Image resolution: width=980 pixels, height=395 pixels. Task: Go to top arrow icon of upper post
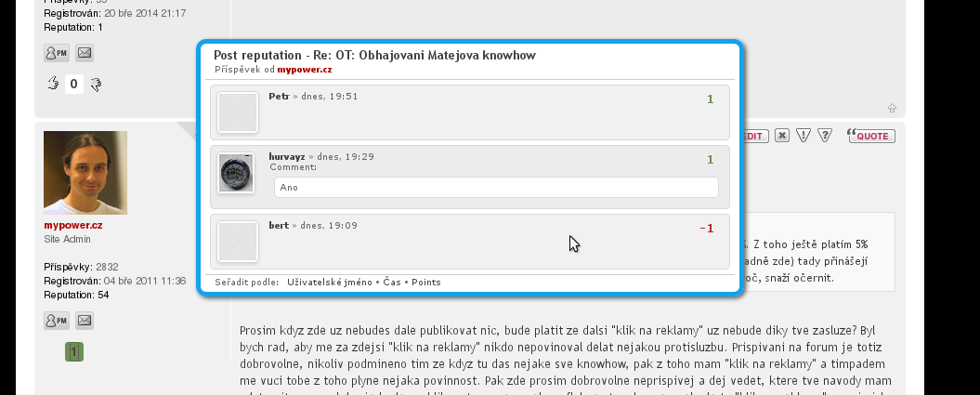point(892,108)
